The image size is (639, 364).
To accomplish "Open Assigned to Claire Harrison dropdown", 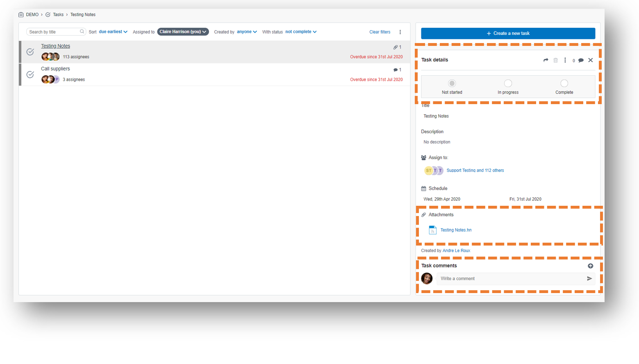I will coord(183,32).
